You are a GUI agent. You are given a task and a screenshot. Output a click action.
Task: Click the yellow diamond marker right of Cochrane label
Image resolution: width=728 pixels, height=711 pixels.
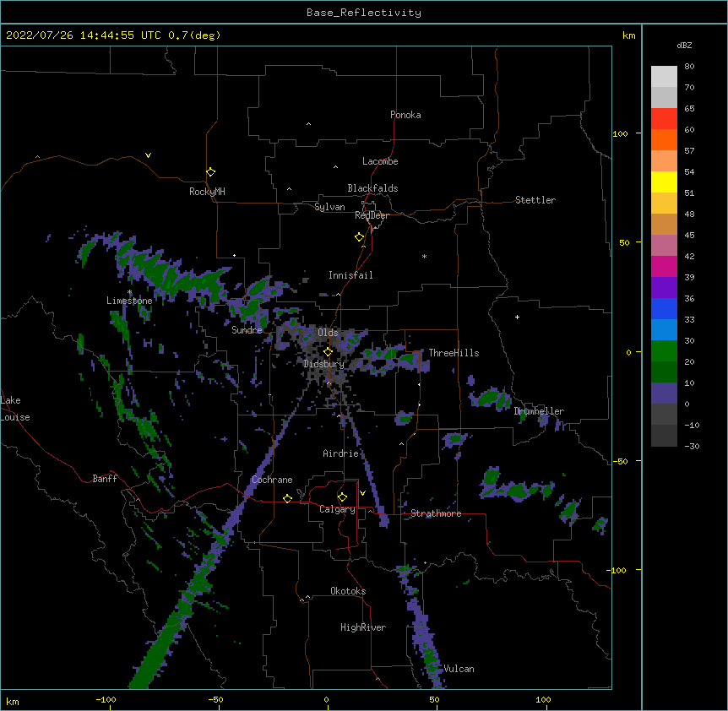point(287,498)
